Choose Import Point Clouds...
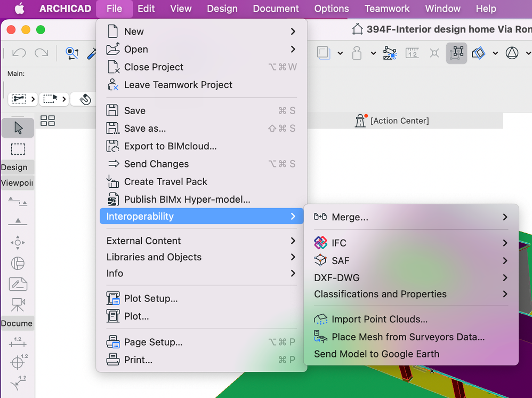 [x=411, y=319]
